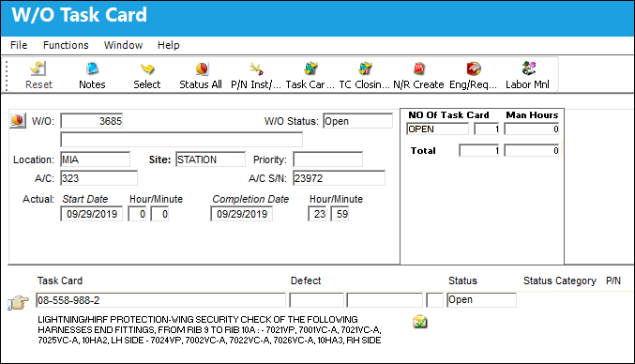Screen dimensions: 635x364
Task: Click the Status Category column header
Action: (560, 281)
